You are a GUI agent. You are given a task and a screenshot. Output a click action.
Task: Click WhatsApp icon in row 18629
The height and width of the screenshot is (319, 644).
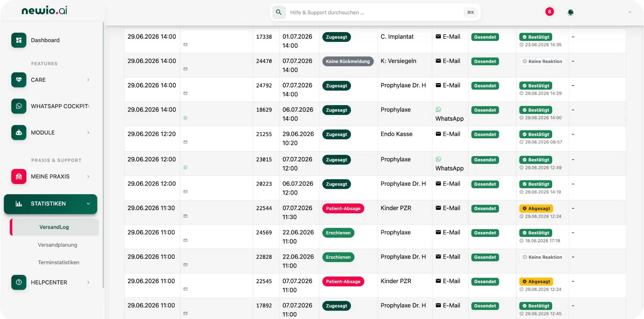438,109
